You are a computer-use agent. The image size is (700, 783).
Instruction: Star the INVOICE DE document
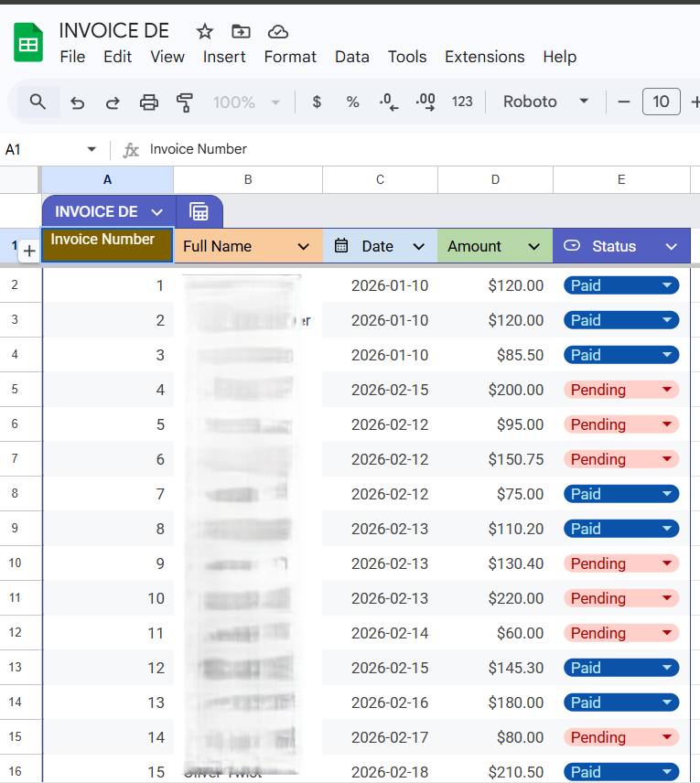click(204, 31)
